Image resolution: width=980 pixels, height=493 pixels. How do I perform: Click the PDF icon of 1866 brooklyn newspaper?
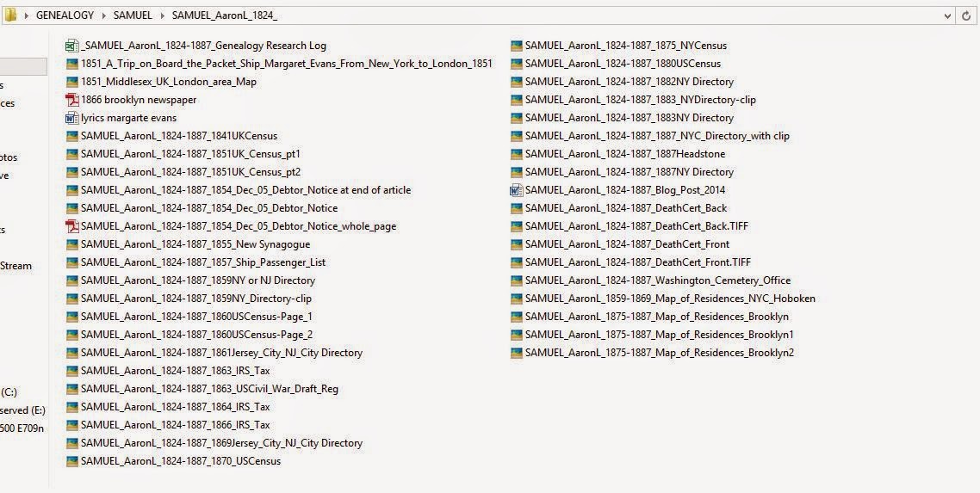point(72,100)
